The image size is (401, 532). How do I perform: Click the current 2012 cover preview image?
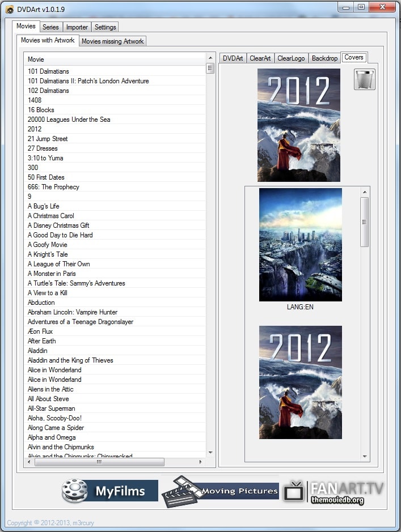pyautogui.click(x=299, y=125)
